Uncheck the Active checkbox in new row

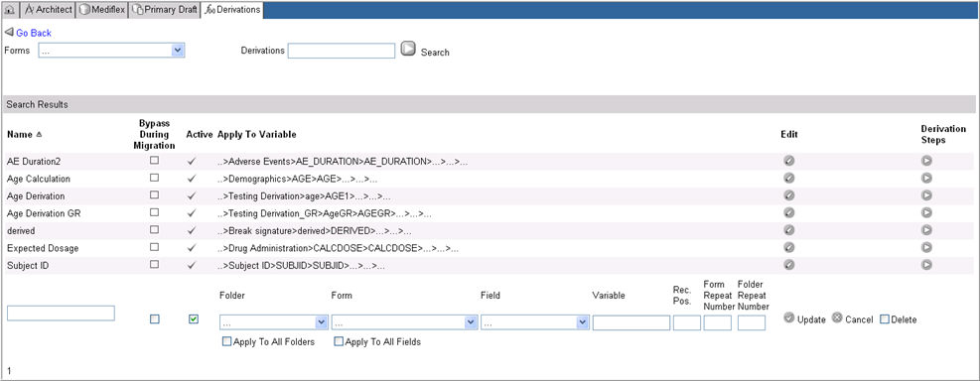tap(194, 319)
